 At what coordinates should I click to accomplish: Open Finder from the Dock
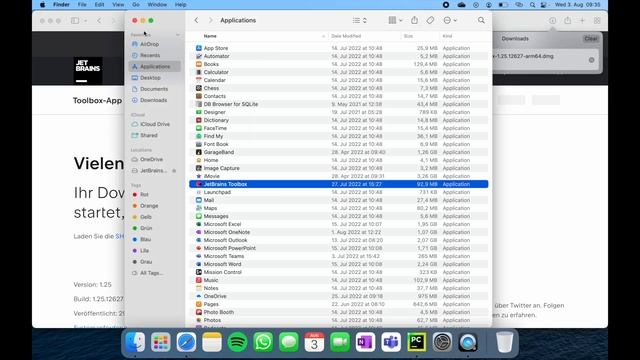(x=135, y=342)
